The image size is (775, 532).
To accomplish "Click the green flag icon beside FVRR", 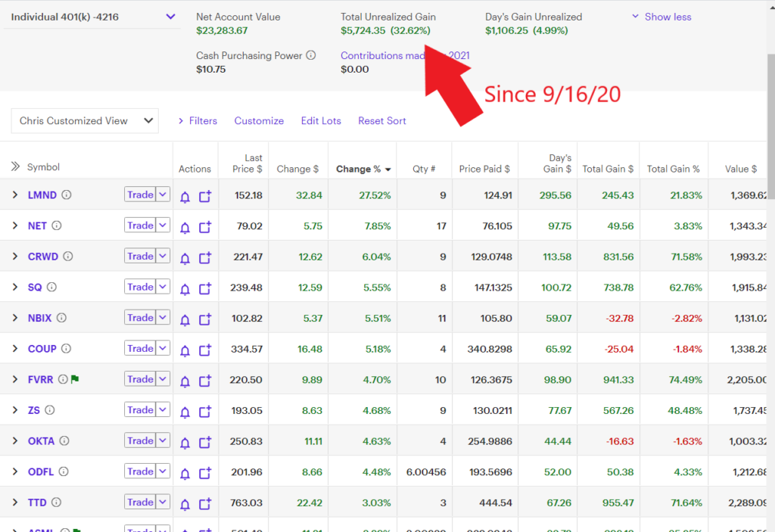I will [x=75, y=379].
